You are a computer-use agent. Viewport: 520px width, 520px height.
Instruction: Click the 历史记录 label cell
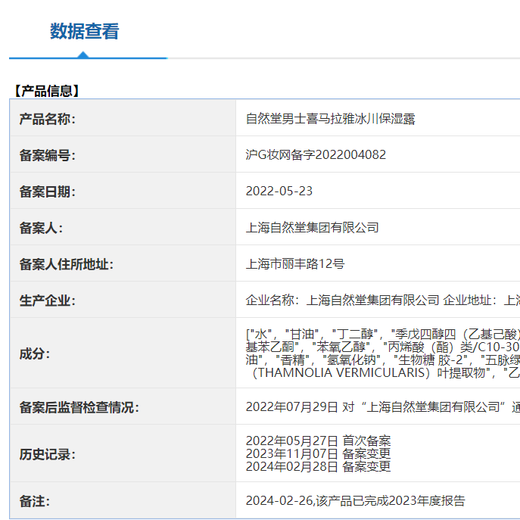coord(123,453)
